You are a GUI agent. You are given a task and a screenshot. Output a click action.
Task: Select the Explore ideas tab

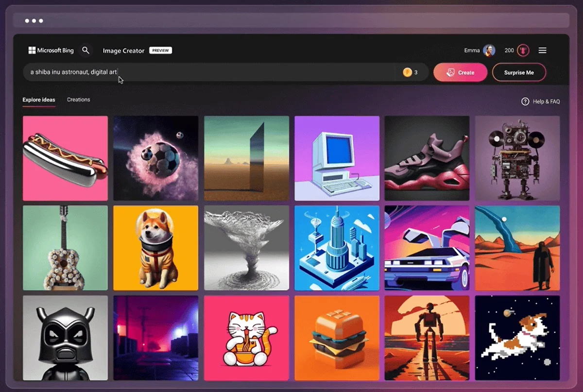tap(39, 100)
